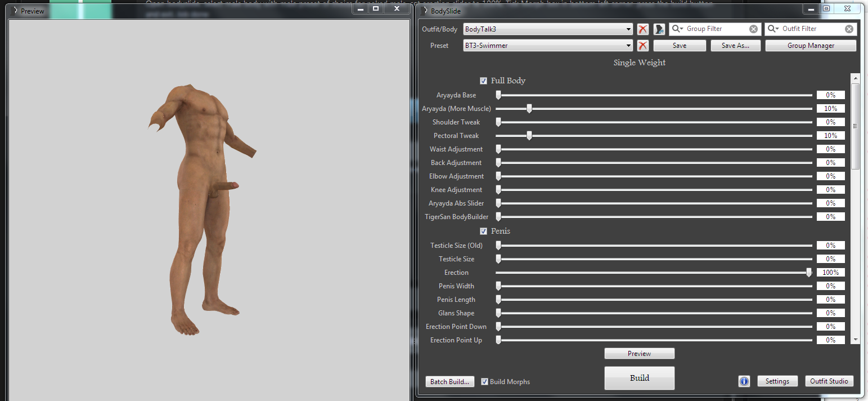The image size is (868, 401).
Task: Click the TigerSan BodyBuilder slider handle
Action: tap(498, 217)
